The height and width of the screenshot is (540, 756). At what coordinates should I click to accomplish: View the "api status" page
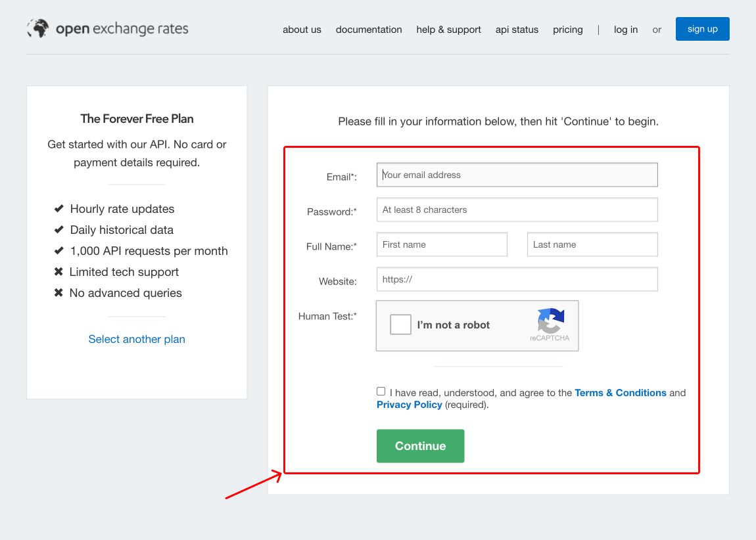(x=517, y=30)
